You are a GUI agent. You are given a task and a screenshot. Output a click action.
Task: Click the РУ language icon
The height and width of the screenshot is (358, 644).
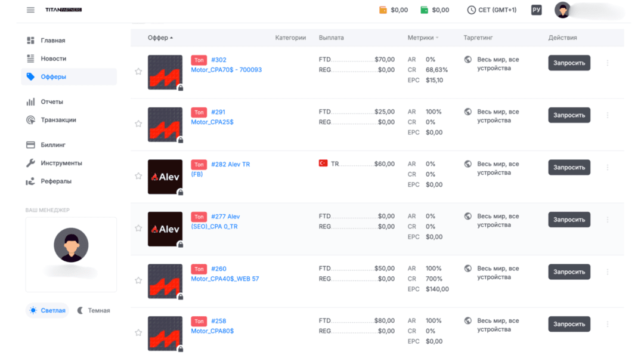pyautogui.click(x=535, y=10)
